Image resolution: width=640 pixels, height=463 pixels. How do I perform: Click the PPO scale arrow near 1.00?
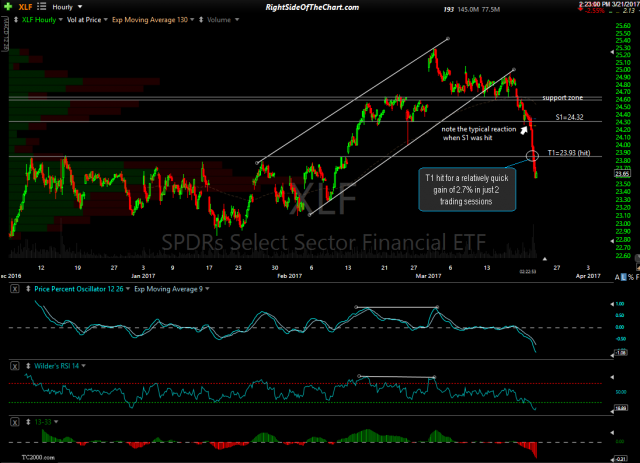point(611,304)
